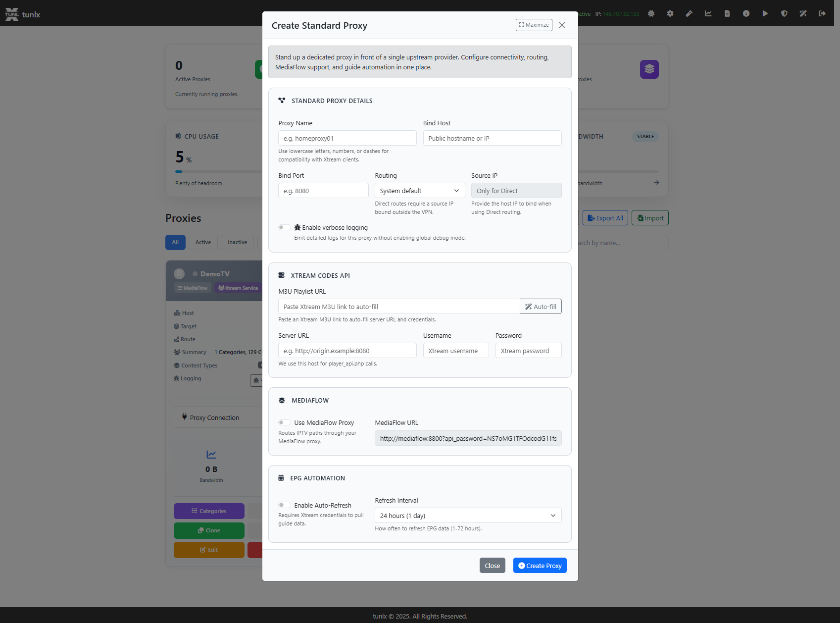The height and width of the screenshot is (623, 840).
Task: Open the Settings gear in the top toolbar
Action: point(670,13)
